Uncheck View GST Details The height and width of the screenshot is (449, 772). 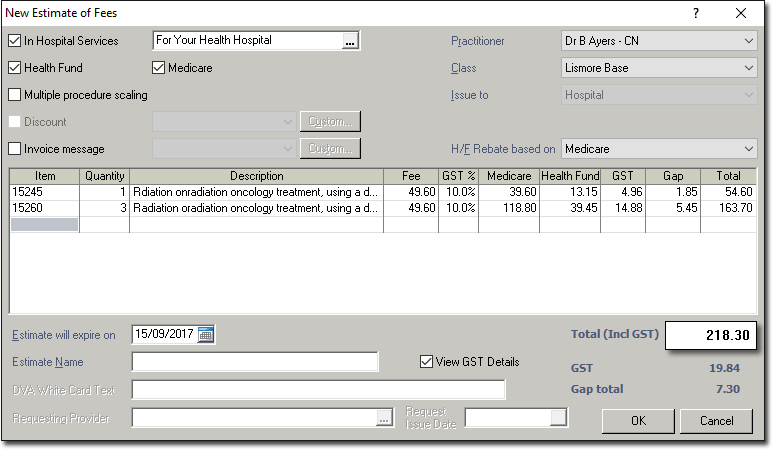pos(427,362)
